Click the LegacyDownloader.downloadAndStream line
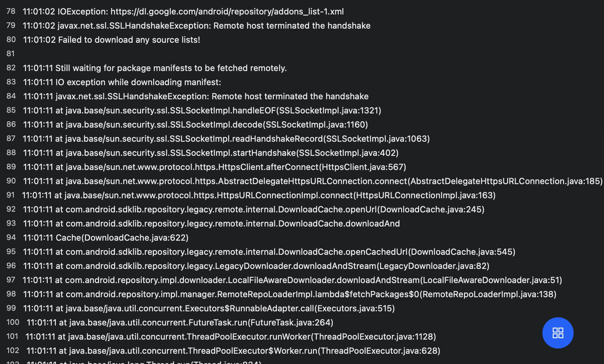 pos(256,266)
